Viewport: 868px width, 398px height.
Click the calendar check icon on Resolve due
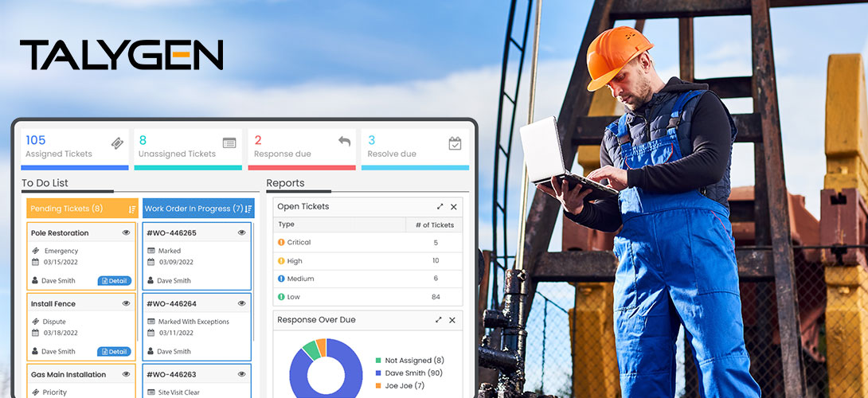click(455, 143)
